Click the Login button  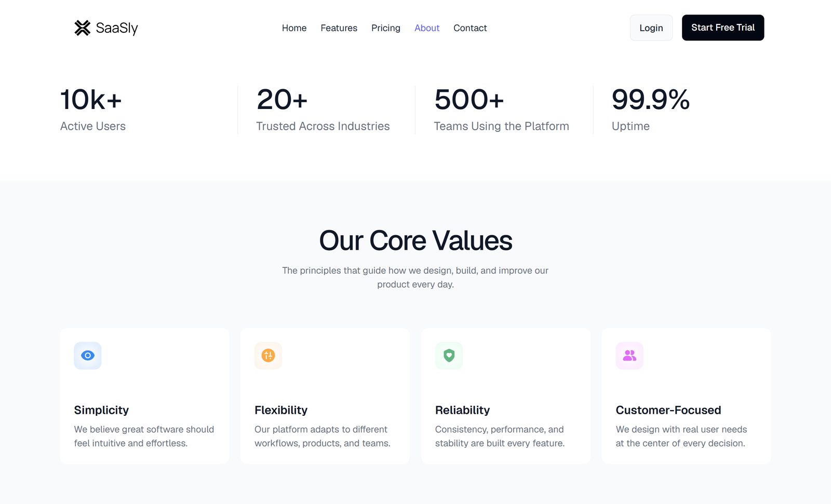(x=651, y=28)
